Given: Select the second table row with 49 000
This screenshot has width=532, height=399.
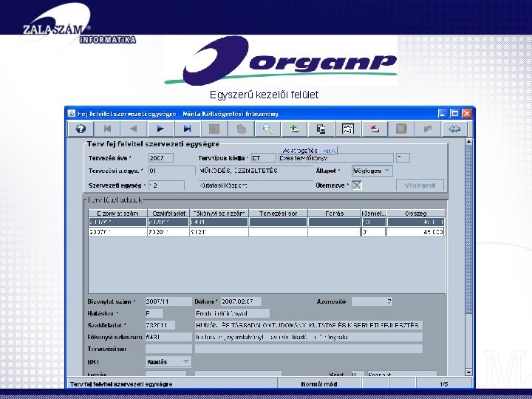Looking at the screenshot, I should (x=266, y=232).
